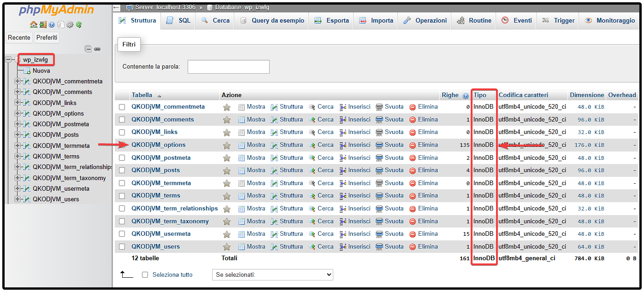Open the Cerca tab
The height and width of the screenshot is (292, 644).
click(x=215, y=21)
